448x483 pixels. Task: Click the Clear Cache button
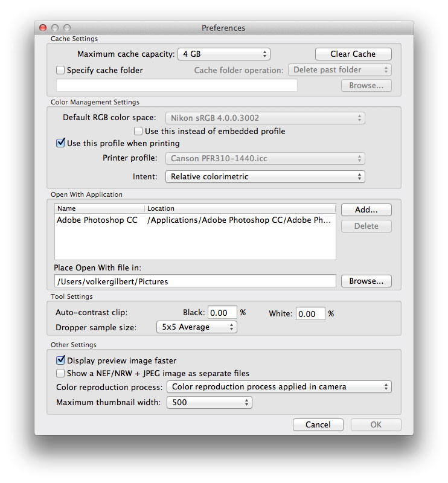(x=353, y=54)
